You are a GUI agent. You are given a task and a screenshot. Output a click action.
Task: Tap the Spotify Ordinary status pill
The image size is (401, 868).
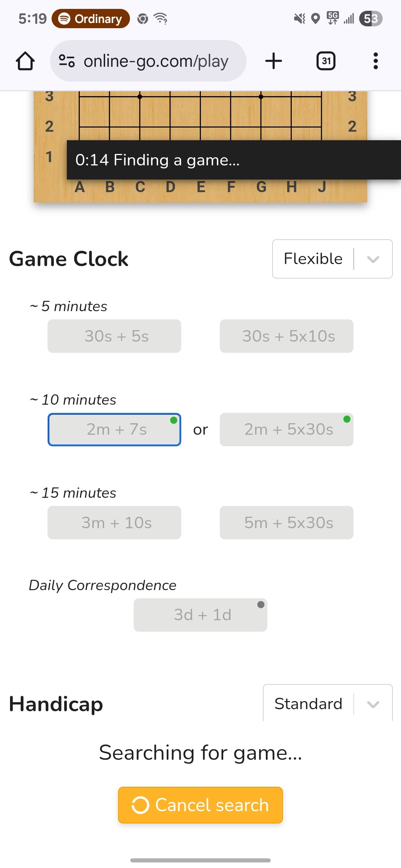(91, 19)
